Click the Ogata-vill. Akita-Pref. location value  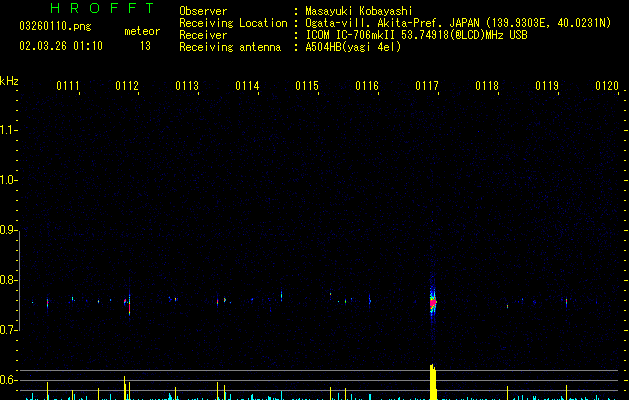[x=458, y=23]
